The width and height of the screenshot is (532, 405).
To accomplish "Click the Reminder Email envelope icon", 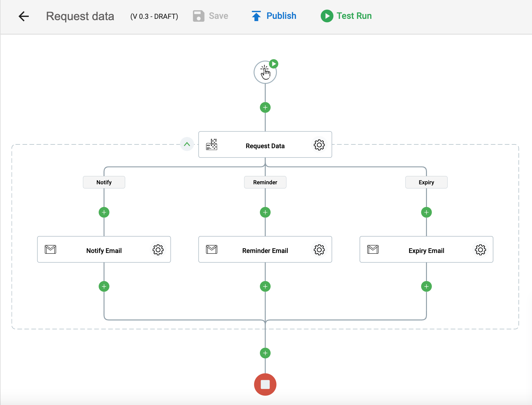I will click(x=211, y=249).
